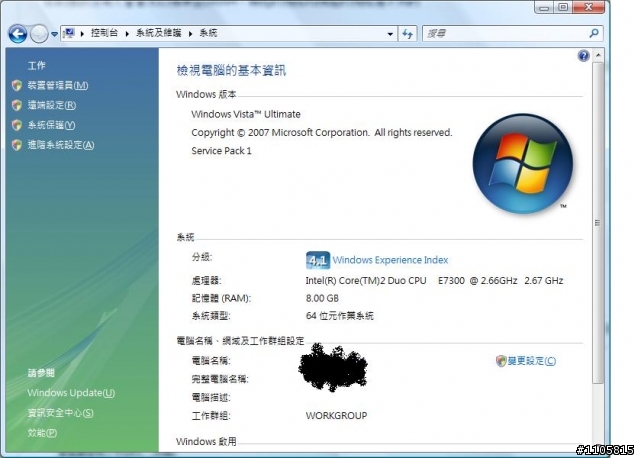Select 系統 in the breadcrumb path
The image size is (640, 458).
click(x=208, y=33)
